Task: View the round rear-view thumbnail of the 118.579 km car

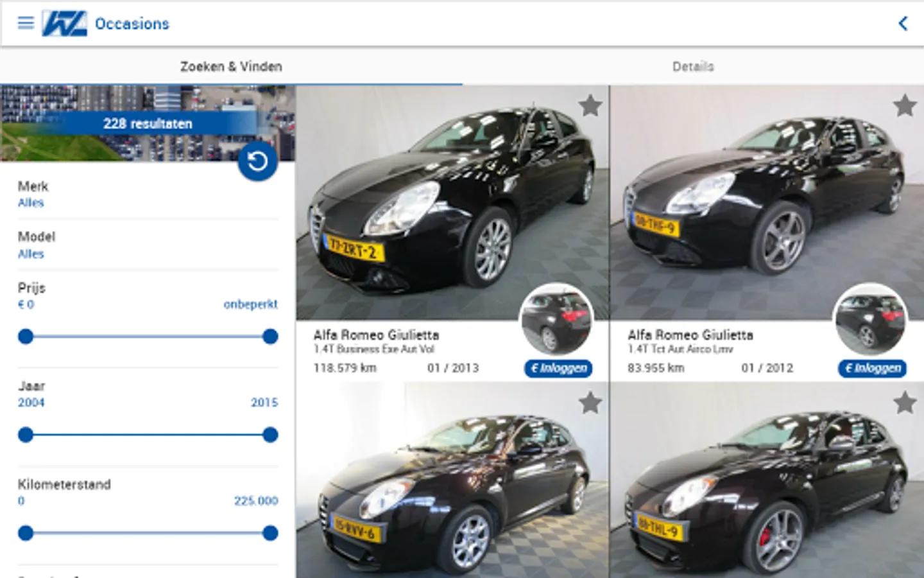Action: pyautogui.click(x=556, y=320)
